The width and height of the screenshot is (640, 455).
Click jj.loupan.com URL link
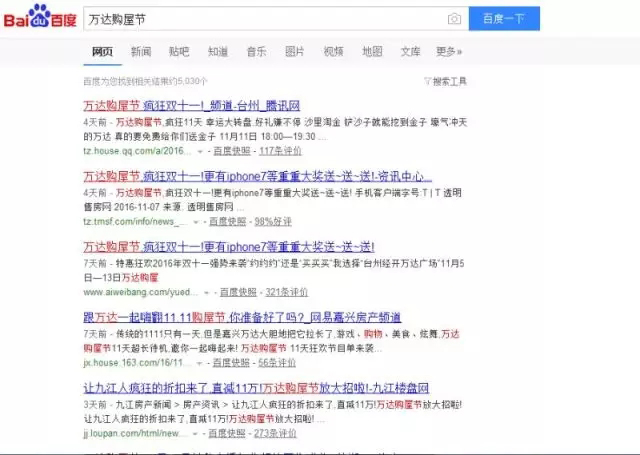135,433
